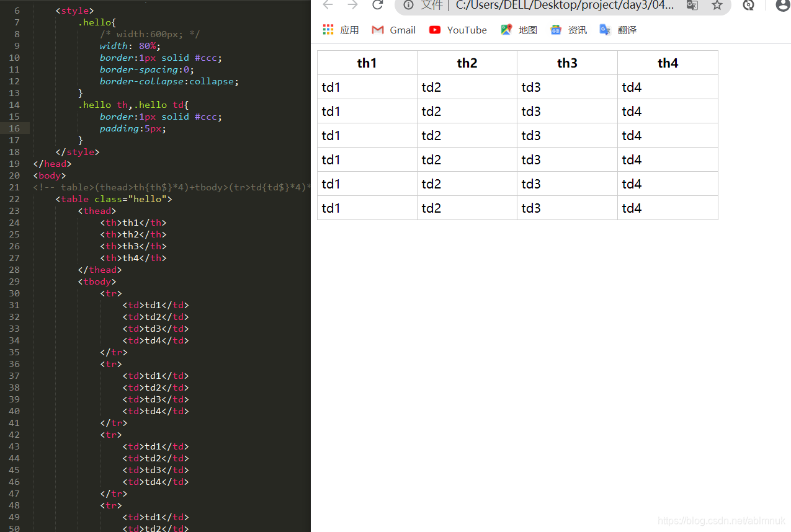Click the th2 header cell
The height and width of the screenshot is (532, 791).
tap(467, 63)
